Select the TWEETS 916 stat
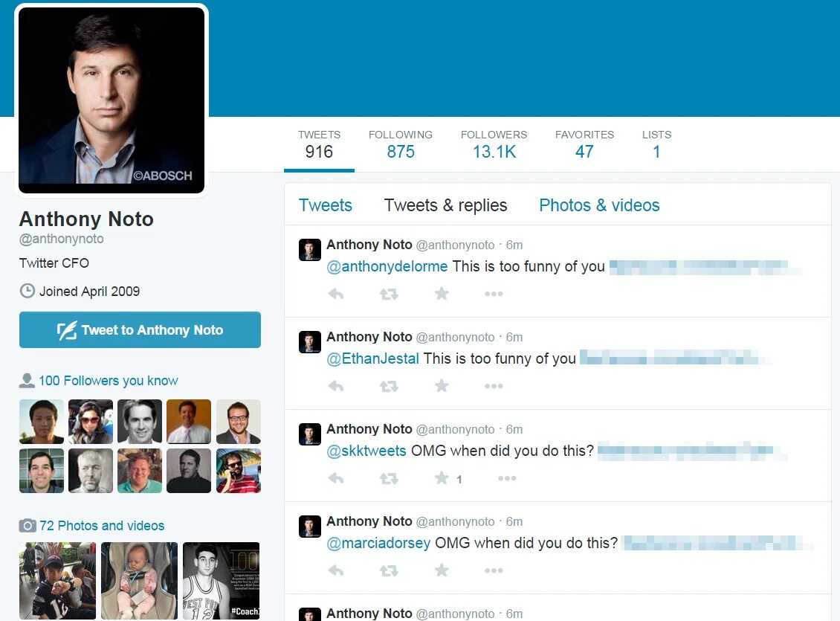Image resolution: width=840 pixels, height=621 pixels. 320,145
